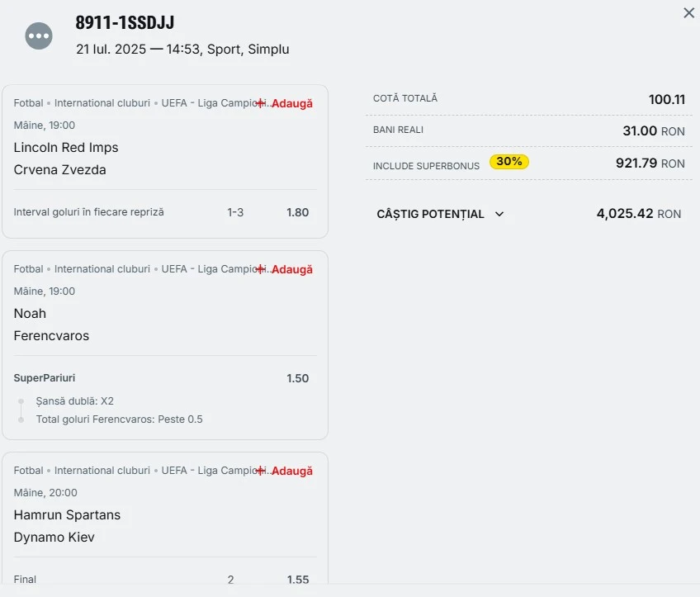
Task: Open Dynamo Kiev team name
Action: coord(54,538)
